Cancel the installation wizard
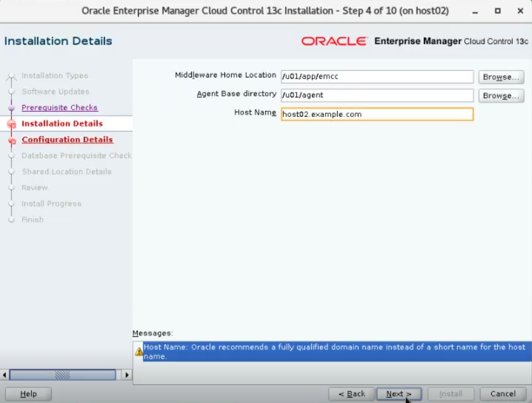 [503, 394]
